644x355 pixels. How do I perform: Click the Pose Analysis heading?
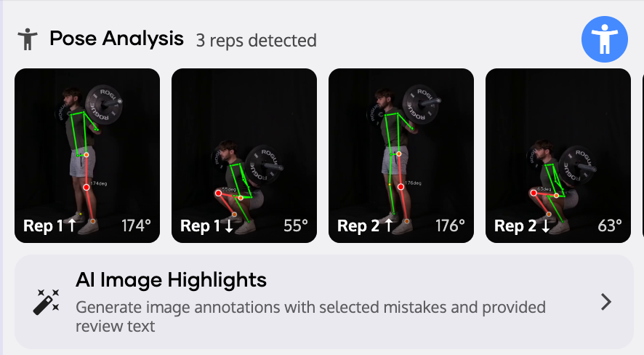116,39
